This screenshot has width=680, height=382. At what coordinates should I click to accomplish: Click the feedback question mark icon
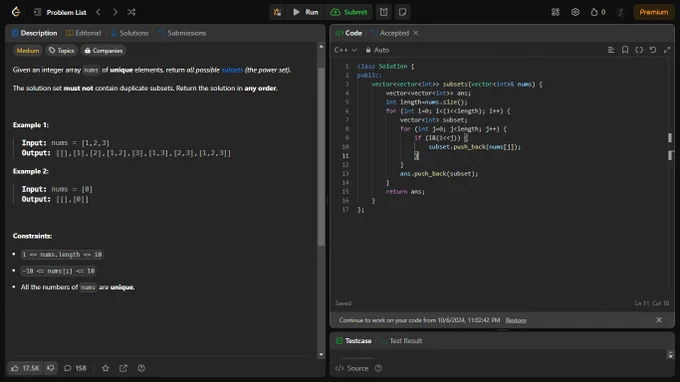(x=141, y=368)
